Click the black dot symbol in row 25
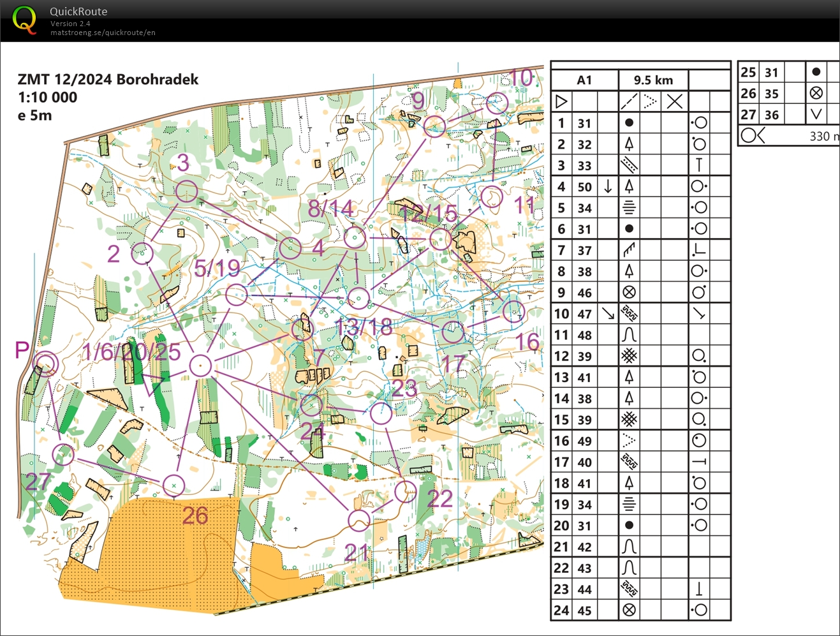 tap(816, 71)
